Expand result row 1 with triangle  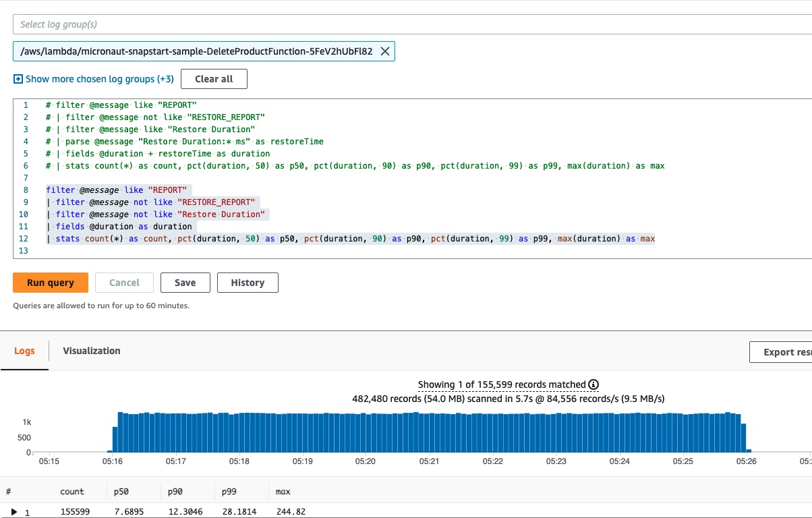click(x=14, y=512)
